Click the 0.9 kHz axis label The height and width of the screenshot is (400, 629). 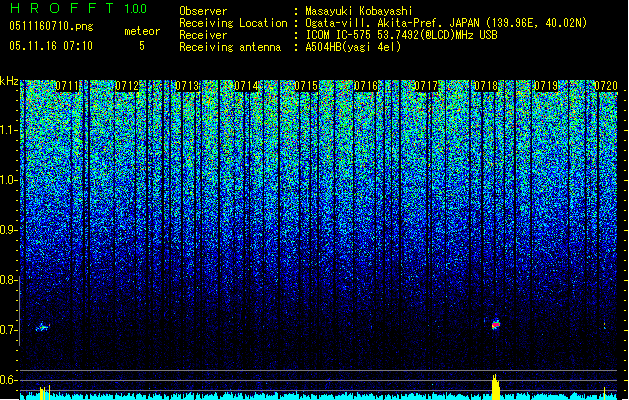(x=9, y=230)
